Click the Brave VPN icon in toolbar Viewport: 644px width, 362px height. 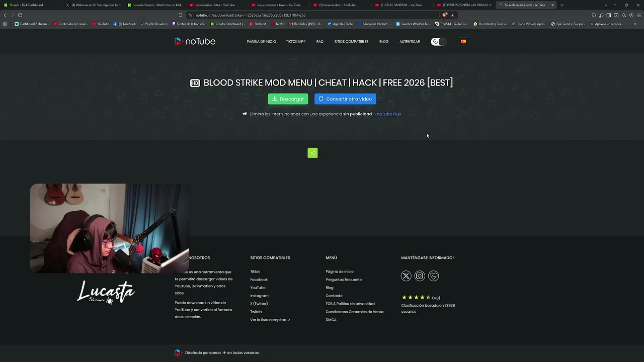coord(631,15)
